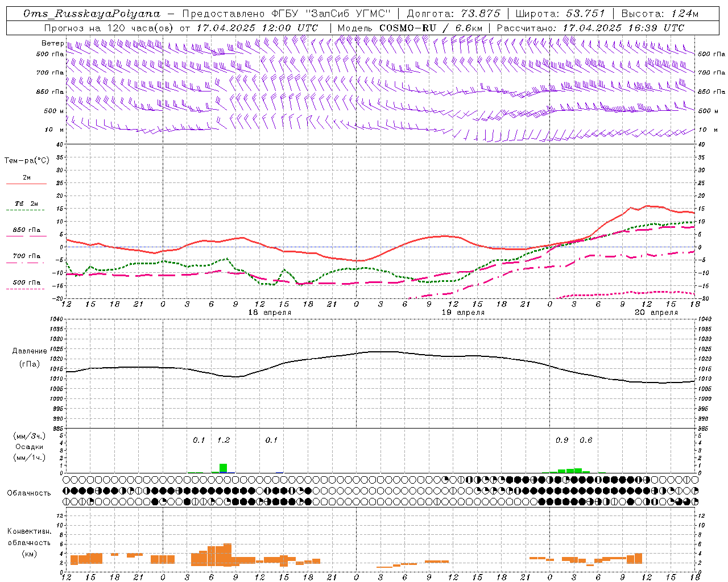Image resolution: width=728 pixels, height=582 pixels.
Task: Click the '18 апреля' date label
Action: [270, 313]
